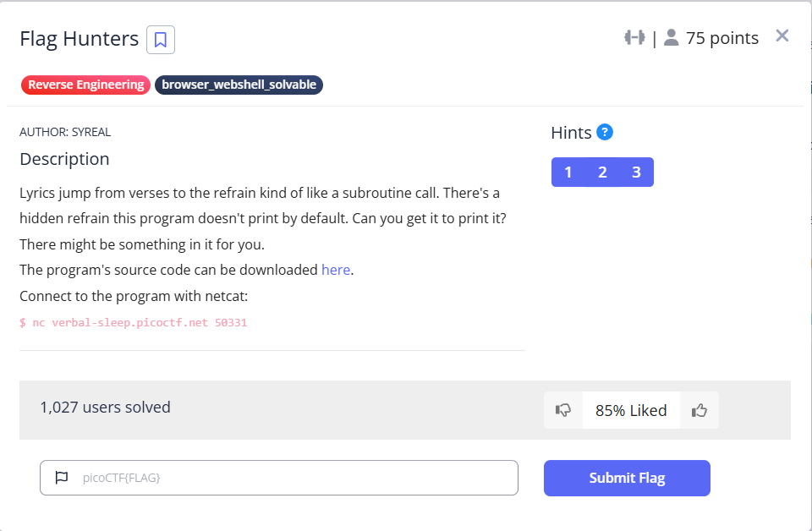Select the Reverse Engineering category tag
The image size is (812, 531).
[85, 85]
